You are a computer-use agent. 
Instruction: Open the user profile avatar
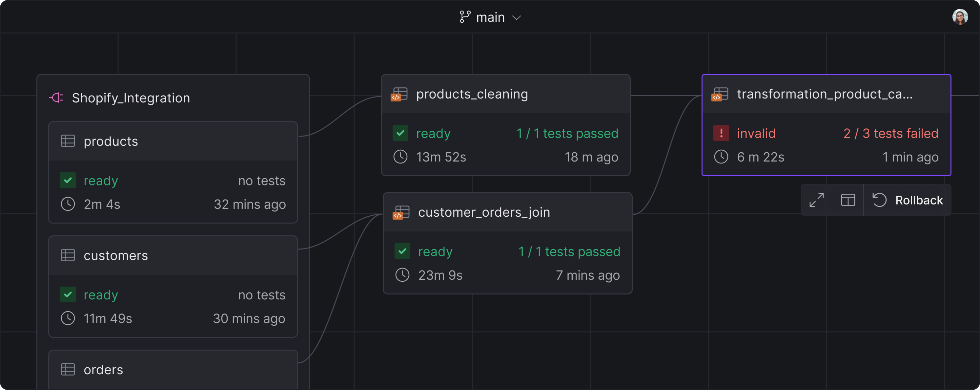click(960, 16)
